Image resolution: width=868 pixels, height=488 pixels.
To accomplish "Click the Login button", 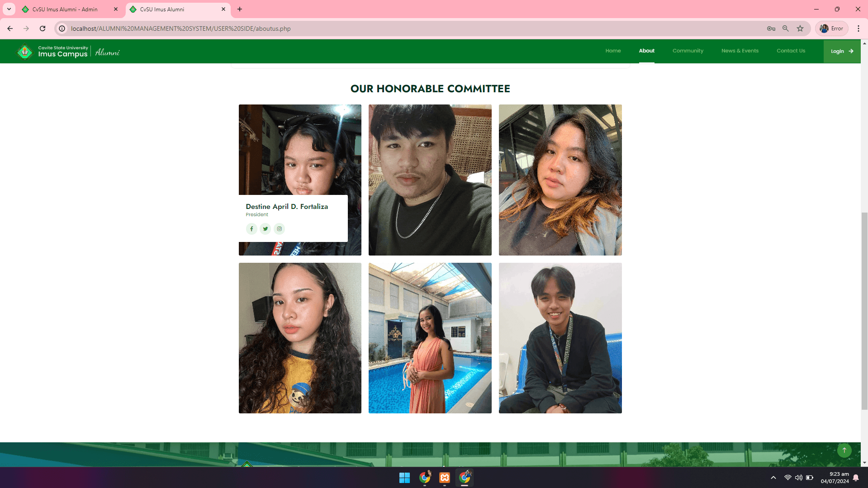I will 841,51.
